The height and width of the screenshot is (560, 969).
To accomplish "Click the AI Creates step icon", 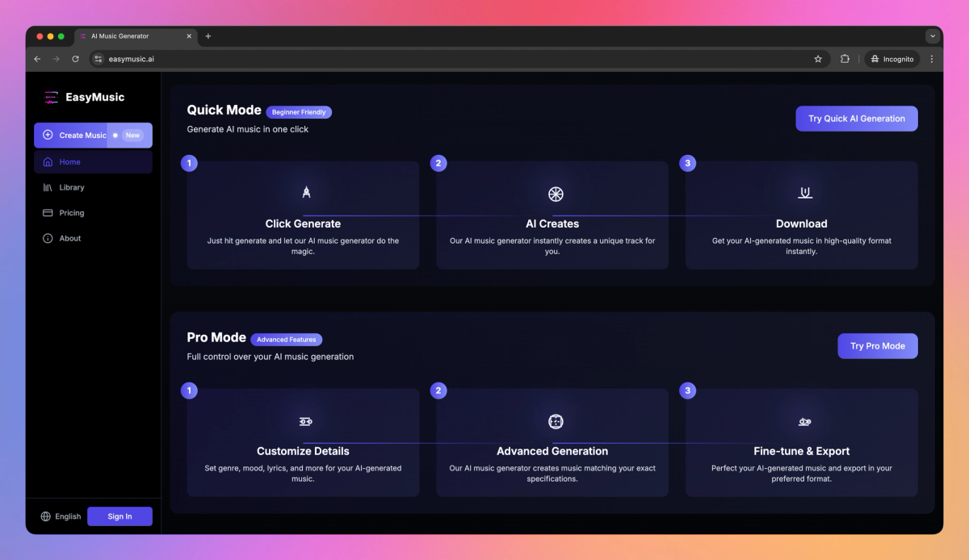I will tap(555, 194).
